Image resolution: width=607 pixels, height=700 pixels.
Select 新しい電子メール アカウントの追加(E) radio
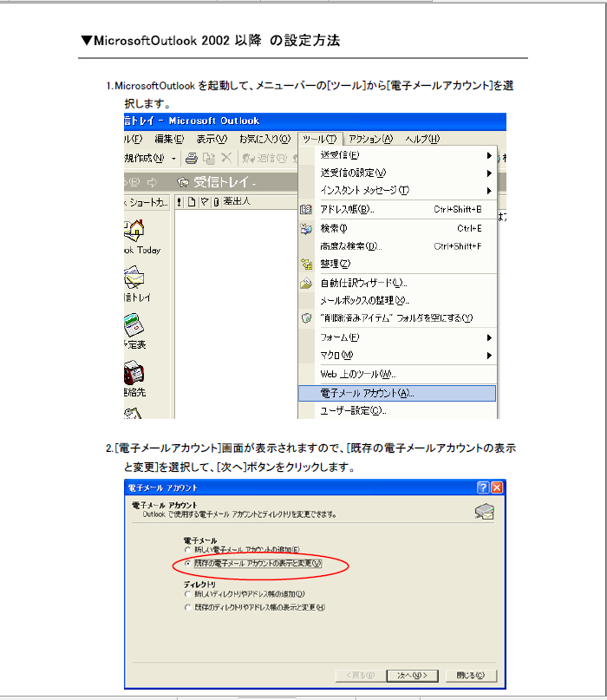click(x=188, y=550)
